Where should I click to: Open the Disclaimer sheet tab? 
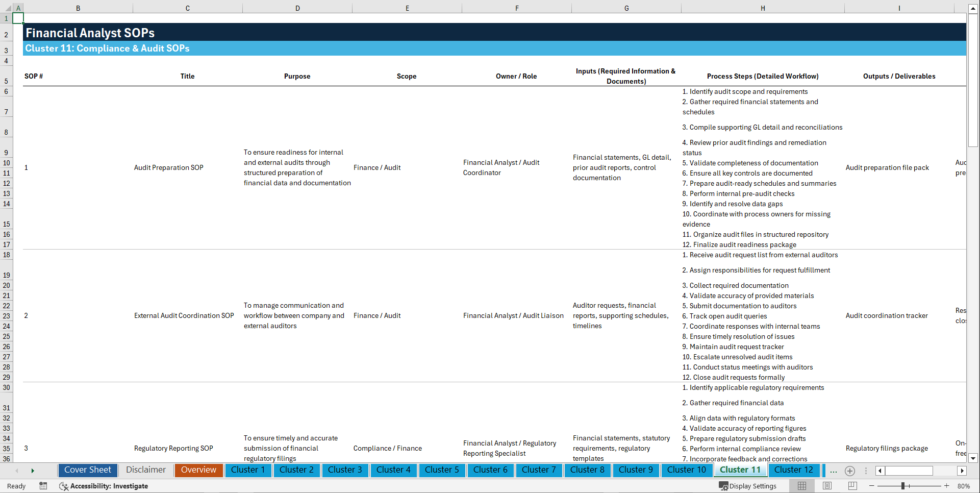(145, 470)
